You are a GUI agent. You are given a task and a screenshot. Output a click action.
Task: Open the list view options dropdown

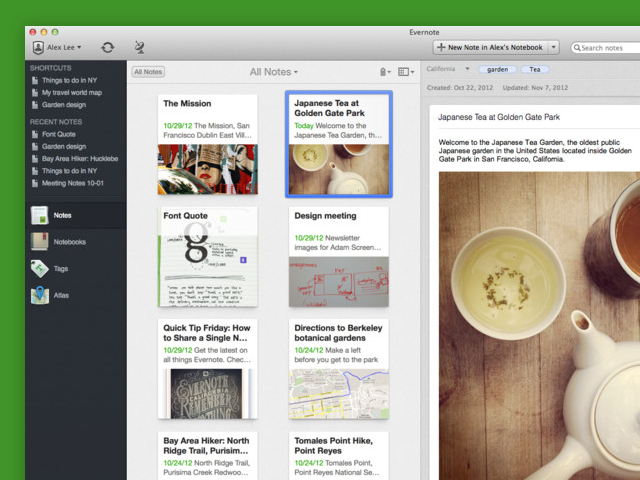pos(406,72)
